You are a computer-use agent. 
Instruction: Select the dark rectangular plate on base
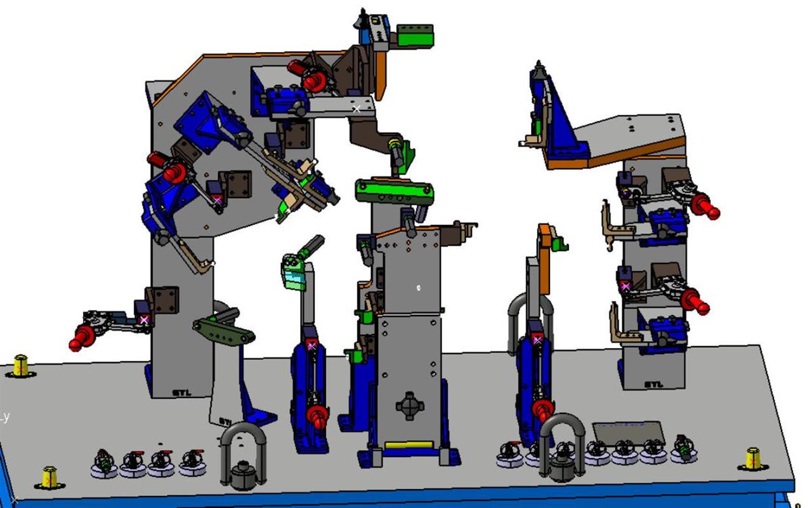(x=628, y=432)
